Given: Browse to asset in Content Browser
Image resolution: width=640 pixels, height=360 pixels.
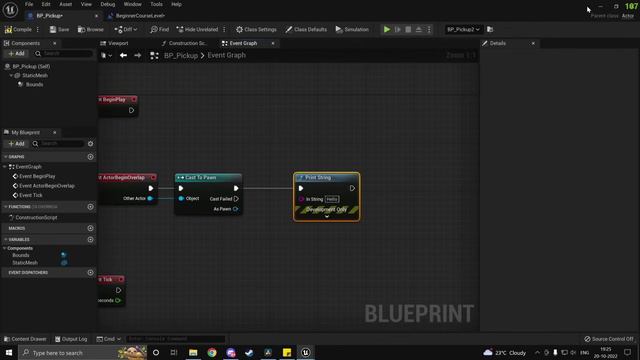Looking at the screenshot, I should click(x=91, y=29).
